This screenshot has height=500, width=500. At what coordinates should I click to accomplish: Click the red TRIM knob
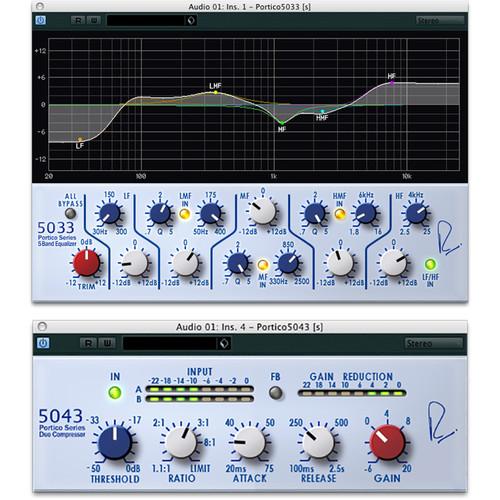click(x=86, y=263)
